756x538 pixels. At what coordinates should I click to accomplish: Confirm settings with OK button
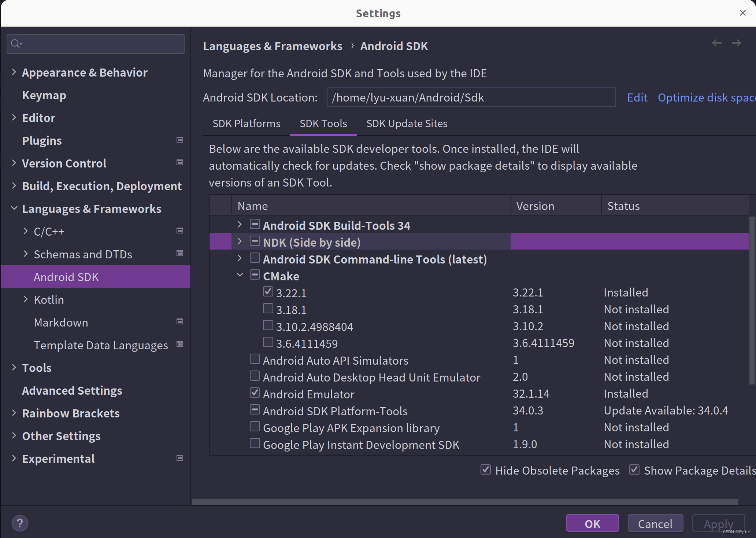592,523
